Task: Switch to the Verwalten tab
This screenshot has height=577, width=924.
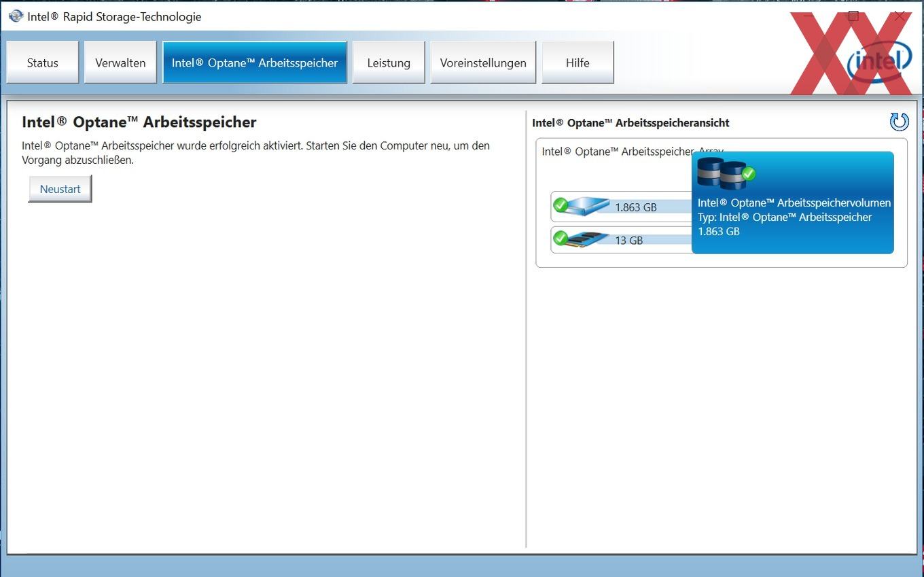Action: (x=120, y=63)
